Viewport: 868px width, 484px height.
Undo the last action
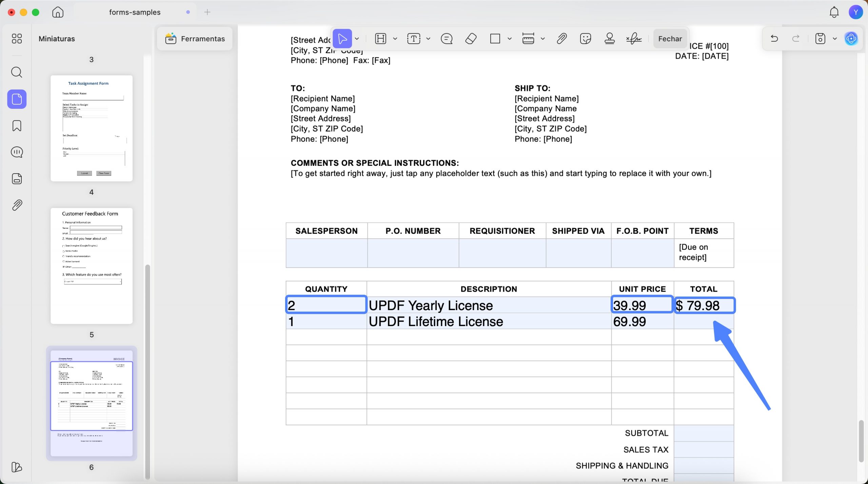[774, 39]
